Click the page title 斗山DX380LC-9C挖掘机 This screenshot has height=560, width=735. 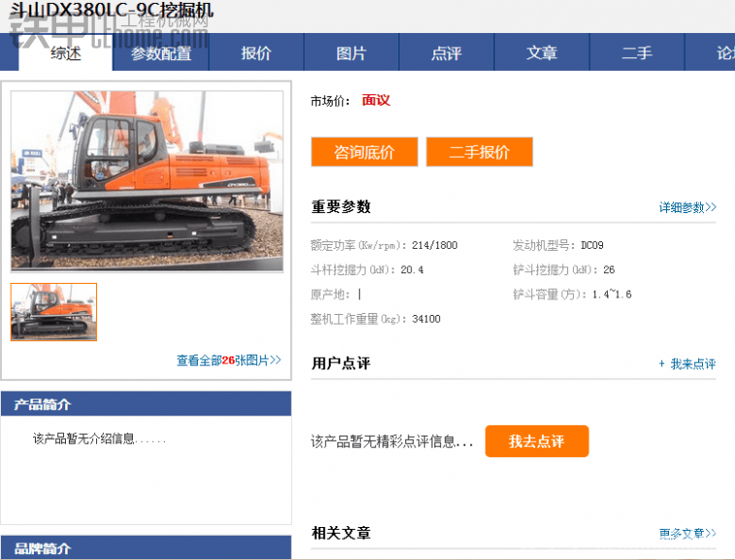(112, 11)
